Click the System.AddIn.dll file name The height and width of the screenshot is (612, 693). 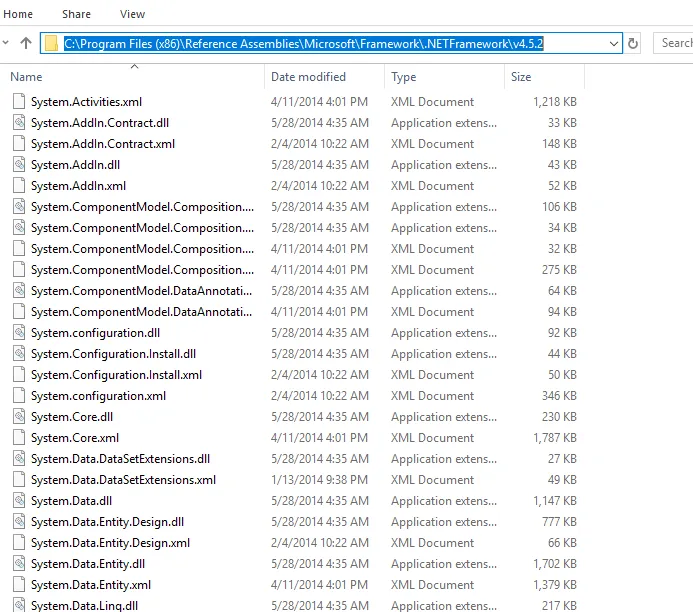pyautogui.click(x=75, y=165)
